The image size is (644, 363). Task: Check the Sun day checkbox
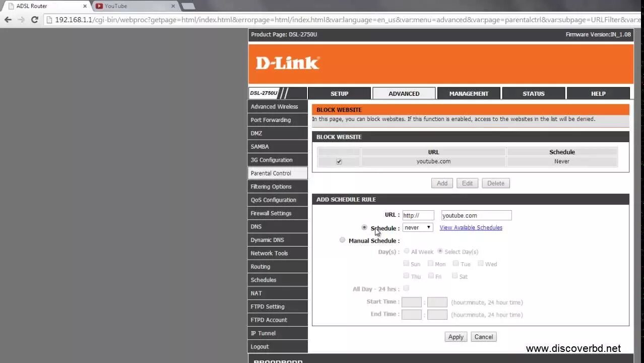tap(406, 263)
